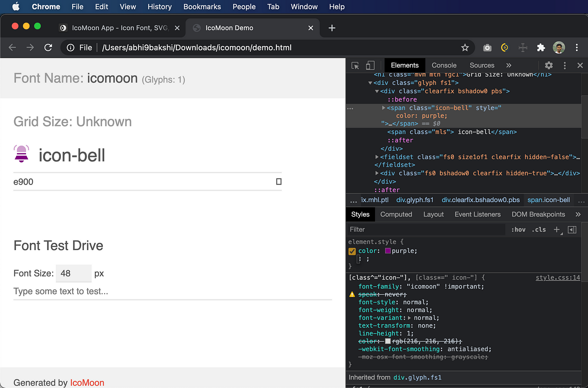Click the purple bell glyph icon
Image resolution: width=588 pixels, height=388 pixels.
pyautogui.click(x=21, y=154)
